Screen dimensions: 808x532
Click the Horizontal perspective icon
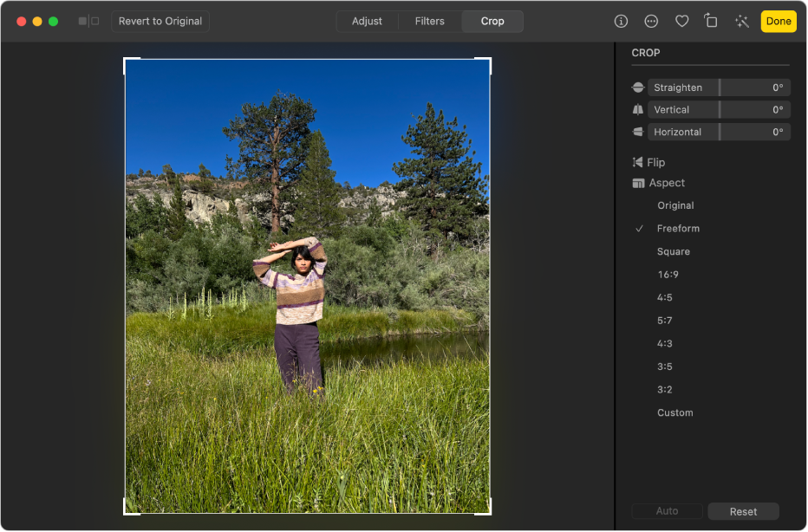click(x=637, y=132)
